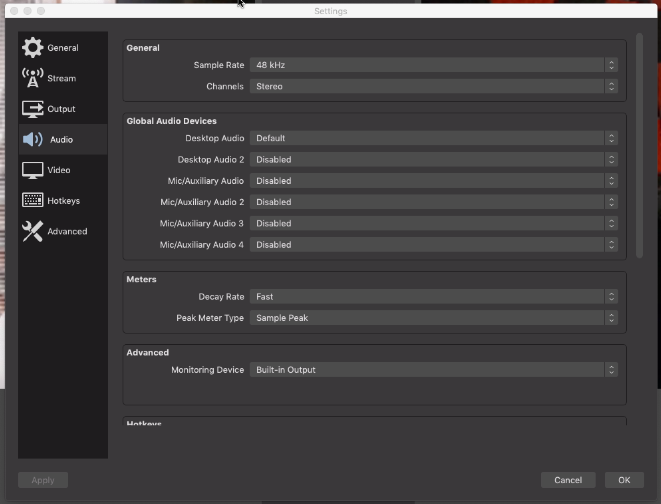Change the Decay Rate from Fast
Screen dimensions: 661x504
[434, 297]
